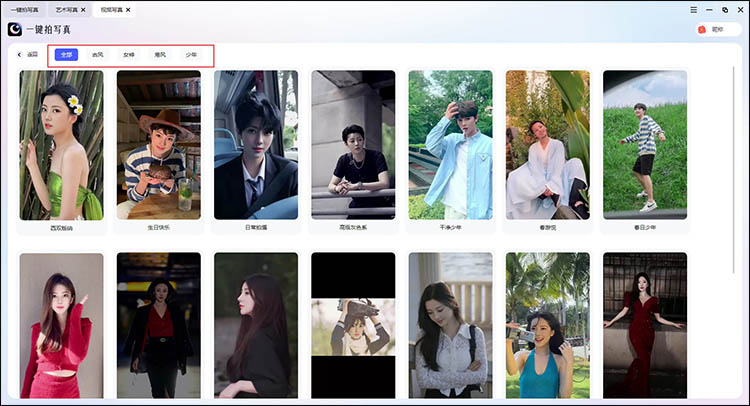Open the white robe garden template

coord(548,145)
